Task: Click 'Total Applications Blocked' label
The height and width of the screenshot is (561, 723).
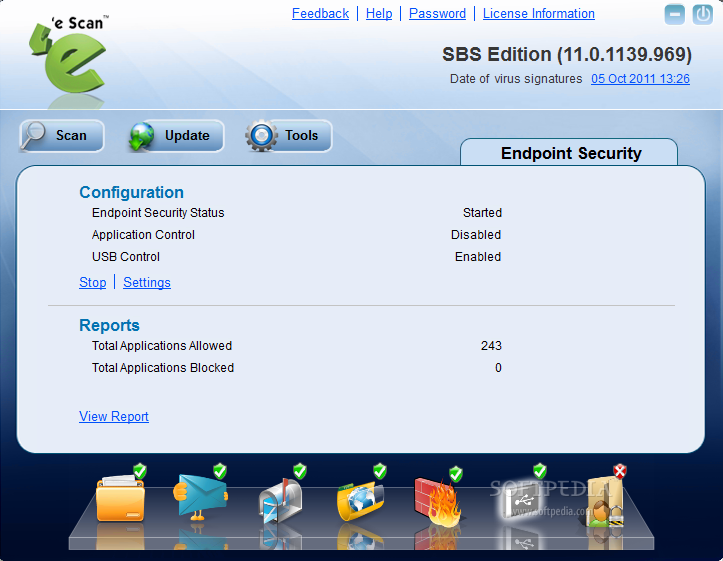Action: (x=163, y=368)
